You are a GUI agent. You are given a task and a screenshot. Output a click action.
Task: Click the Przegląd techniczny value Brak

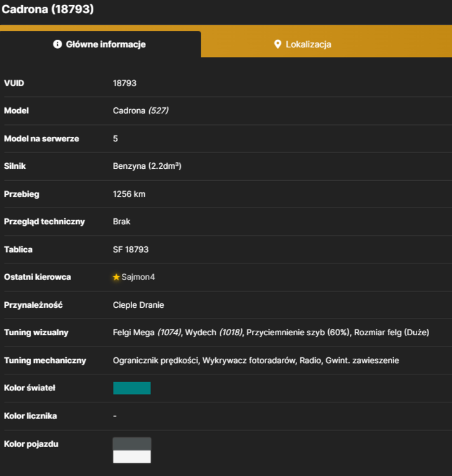coord(121,221)
